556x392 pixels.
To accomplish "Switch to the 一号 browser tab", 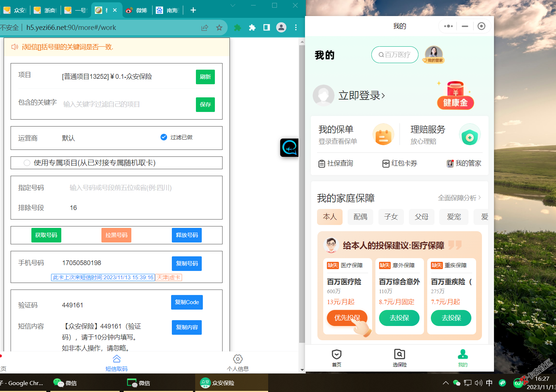I will 76,10.
